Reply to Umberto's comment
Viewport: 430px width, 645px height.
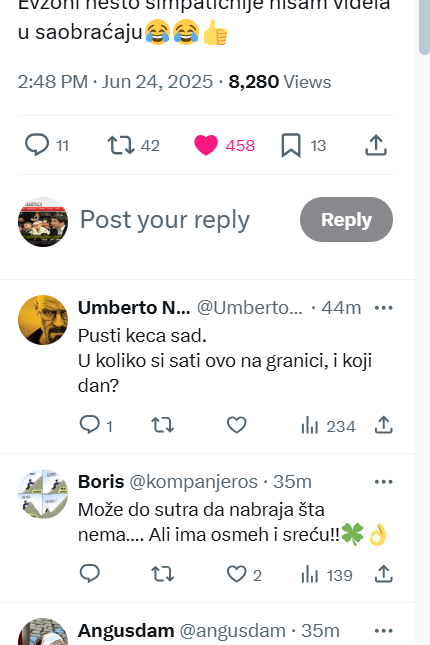click(x=95, y=425)
